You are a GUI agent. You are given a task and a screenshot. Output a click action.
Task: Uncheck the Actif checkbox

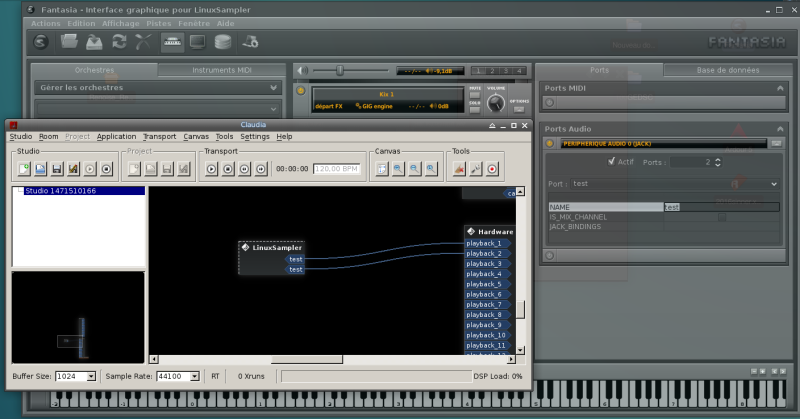pyautogui.click(x=611, y=161)
